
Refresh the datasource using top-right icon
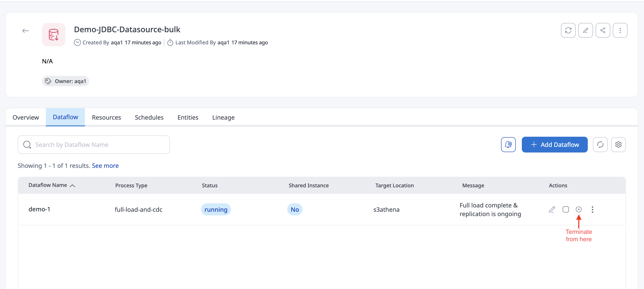point(568,30)
